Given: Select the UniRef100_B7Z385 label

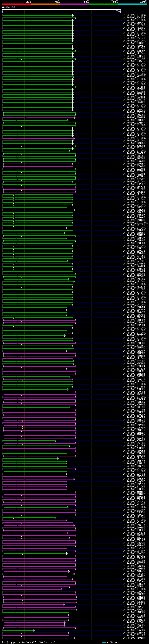Looking at the screenshot, I should coord(134,92).
